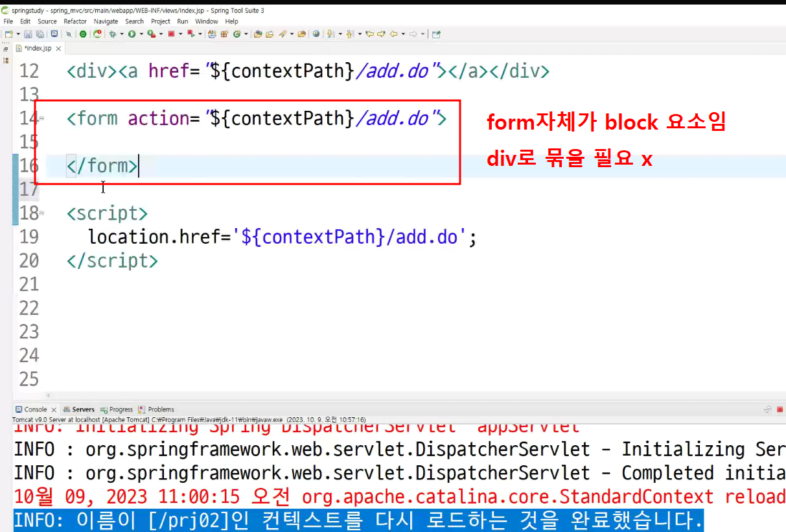Close the index.jsp editor tab

[x=58, y=49]
